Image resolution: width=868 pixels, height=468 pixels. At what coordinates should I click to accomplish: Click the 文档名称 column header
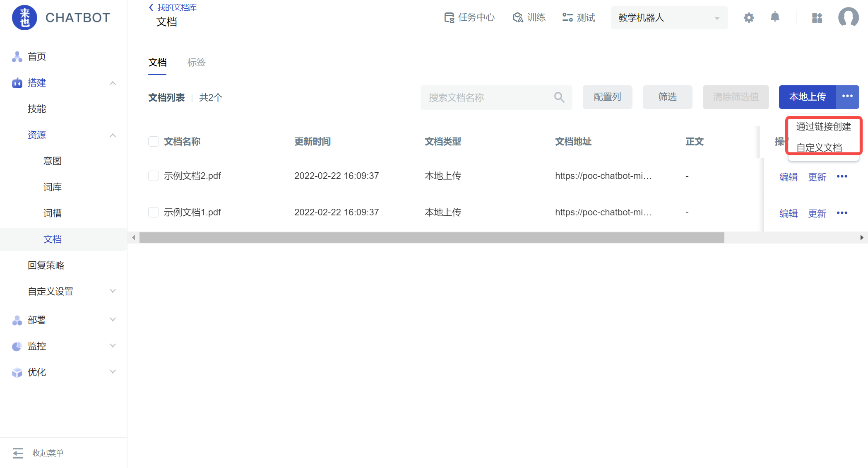[182, 142]
